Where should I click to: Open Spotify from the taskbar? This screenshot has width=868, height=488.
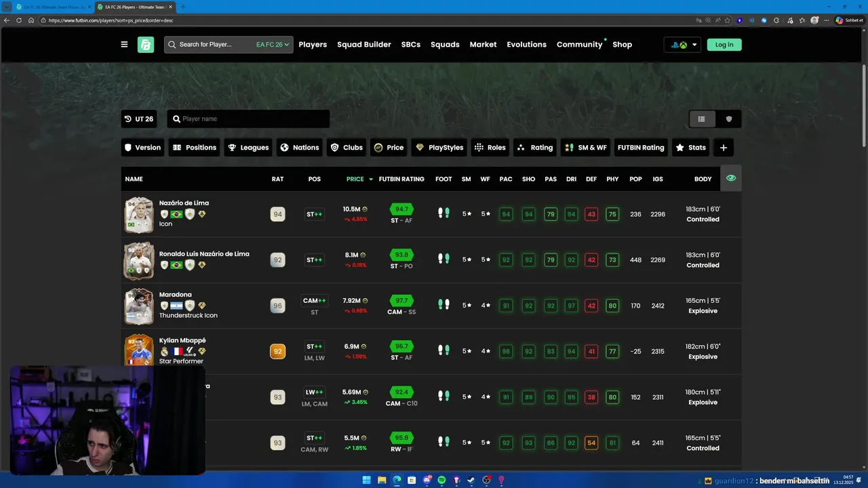click(441, 480)
